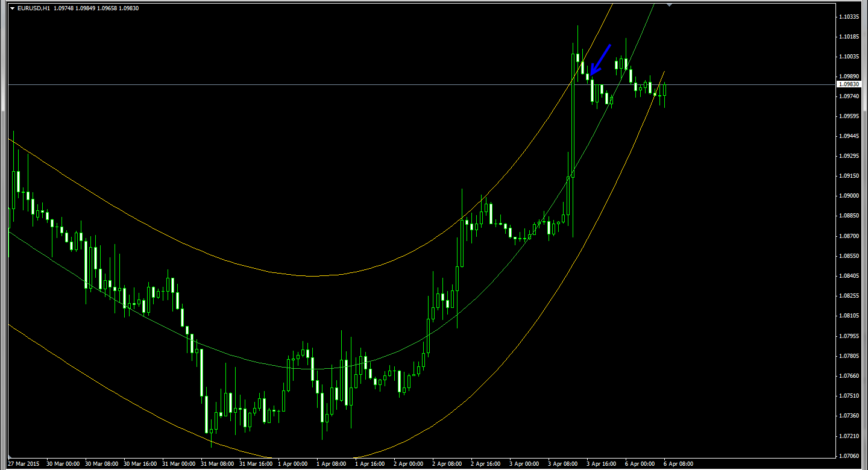Image resolution: width=868 pixels, height=470 pixels.
Task: Click the 1 Apr 00:00 time label
Action: 292,464
